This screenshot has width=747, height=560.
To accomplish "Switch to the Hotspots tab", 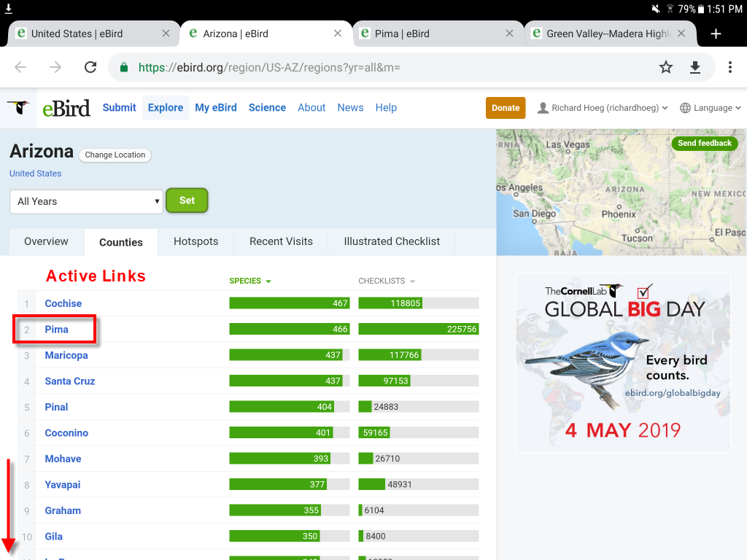I will click(x=196, y=241).
